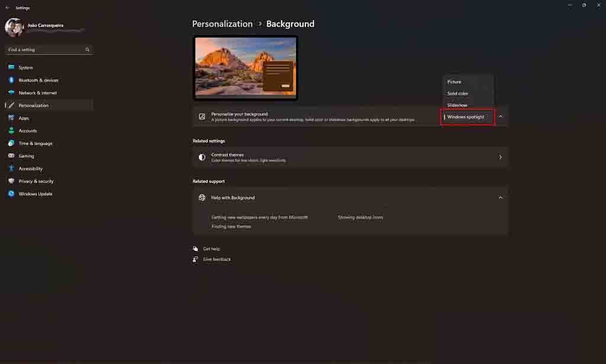Click the Apps icon in sidebar
The height and width of the screenshot is (364, 606).
coord(11,118)
